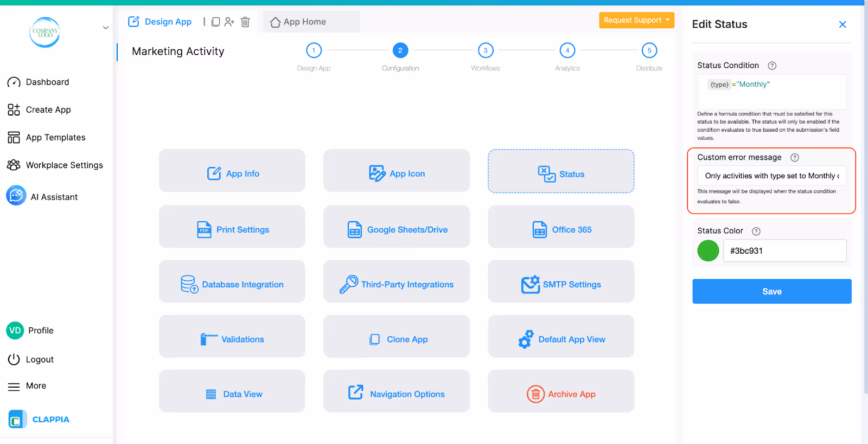Close the Edit Status panel
The height and width of the screenshot is (444, 868).
tap(843, 24)
